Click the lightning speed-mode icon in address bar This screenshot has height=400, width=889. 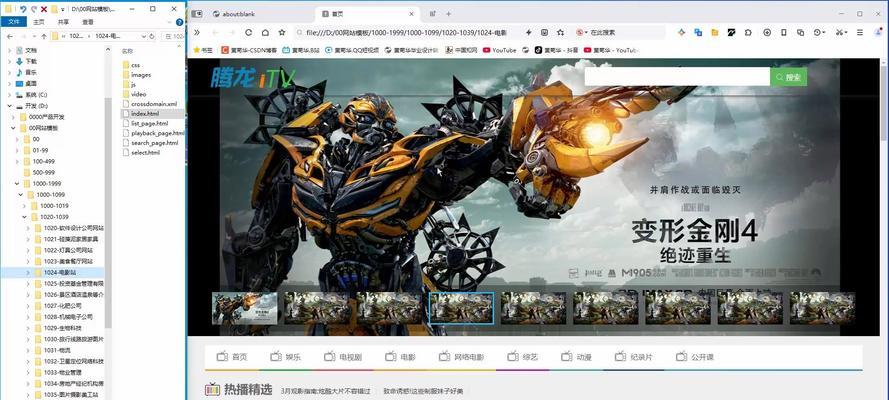pos(528,33)
